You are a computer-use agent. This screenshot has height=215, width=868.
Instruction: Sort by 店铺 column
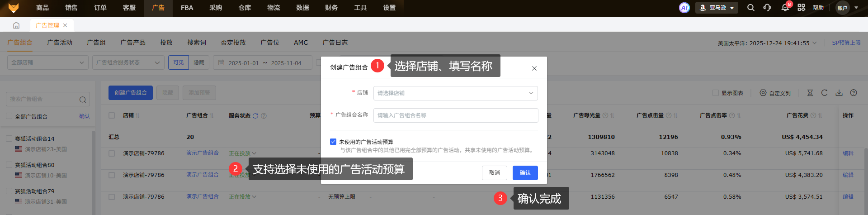137,116
